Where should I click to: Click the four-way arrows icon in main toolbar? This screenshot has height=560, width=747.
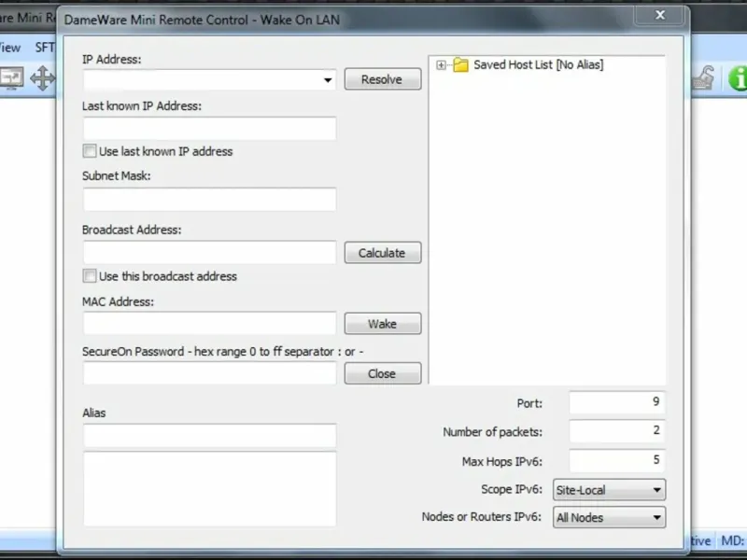(42, 78)
